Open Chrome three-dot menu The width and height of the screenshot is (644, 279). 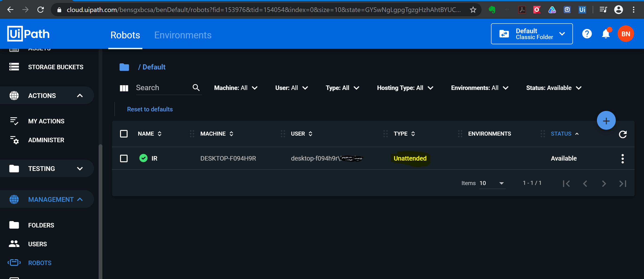pos(633,10)
